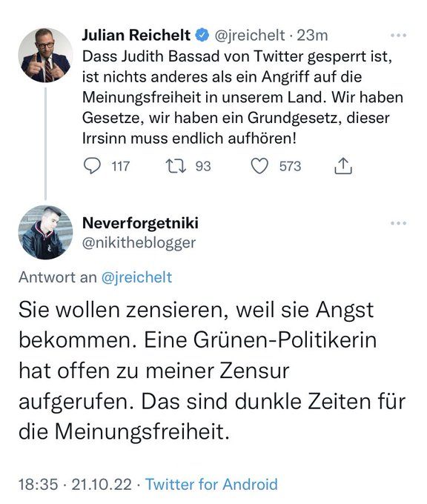Click the blue @jreichelt mention after Antwort an
This screenshot has height=504, width=427.
click(136, 277)
